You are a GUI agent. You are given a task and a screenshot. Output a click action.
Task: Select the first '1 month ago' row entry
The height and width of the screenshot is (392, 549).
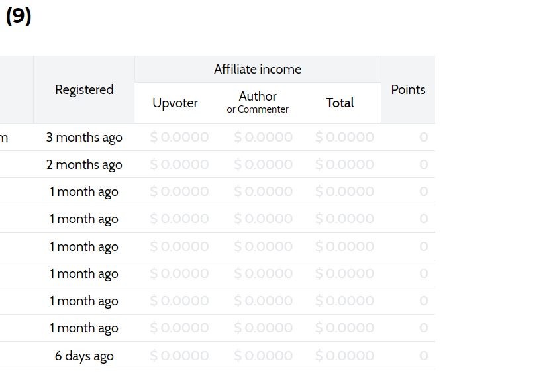pos(84,192)
